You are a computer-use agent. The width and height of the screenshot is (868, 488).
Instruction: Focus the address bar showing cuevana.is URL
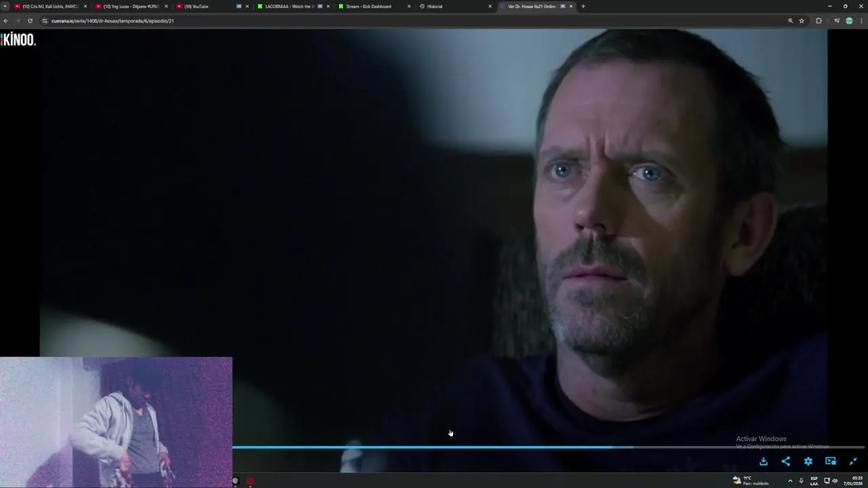coord(414,21)
